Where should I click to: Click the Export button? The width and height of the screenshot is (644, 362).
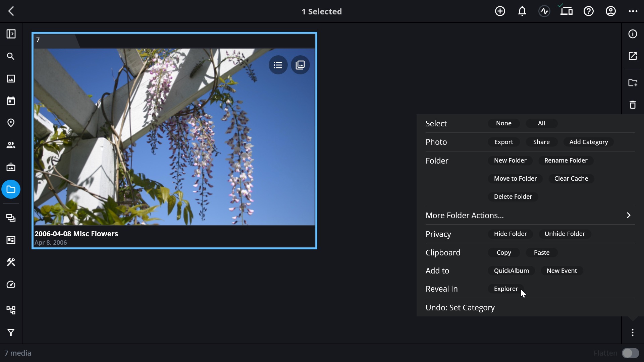click(x=503, y=142)
